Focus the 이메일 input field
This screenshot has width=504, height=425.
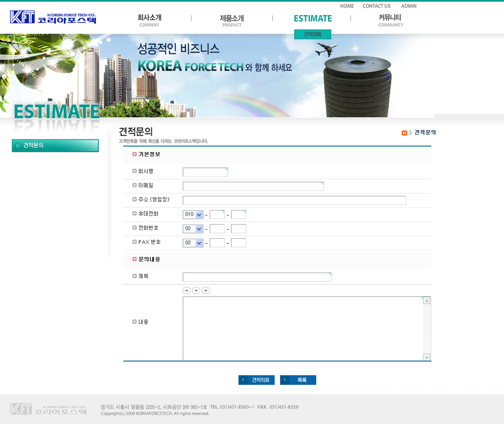[x=253, y=186]
